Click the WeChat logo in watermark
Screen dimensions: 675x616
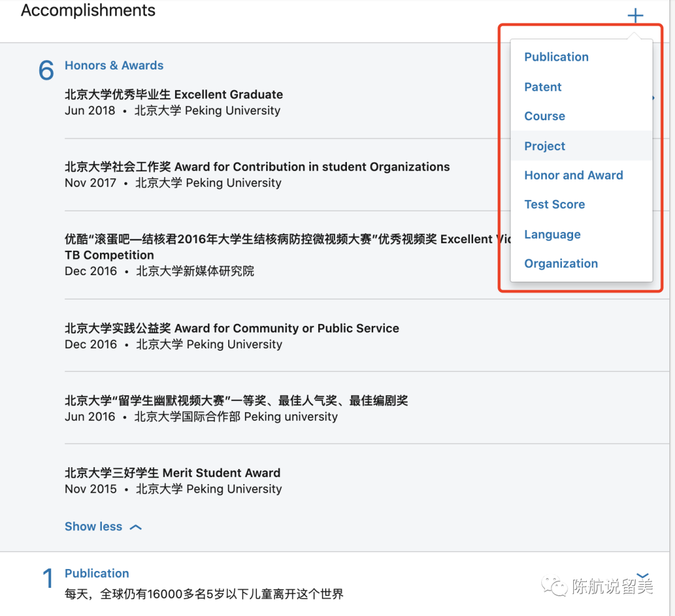pos(554,586)
